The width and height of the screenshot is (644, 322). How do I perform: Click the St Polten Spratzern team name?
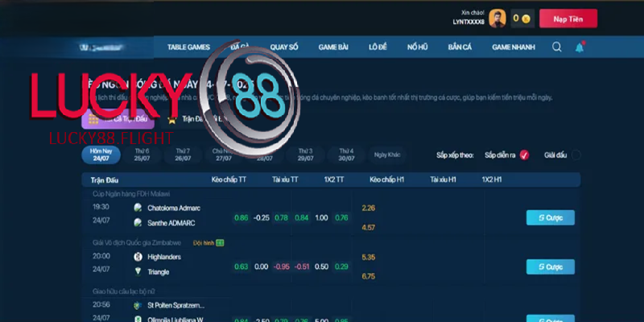click(x=176, y=305)
